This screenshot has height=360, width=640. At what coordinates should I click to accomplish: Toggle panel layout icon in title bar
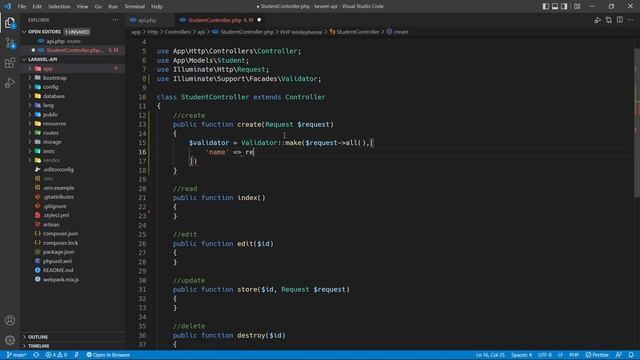(x=555, y=6)
